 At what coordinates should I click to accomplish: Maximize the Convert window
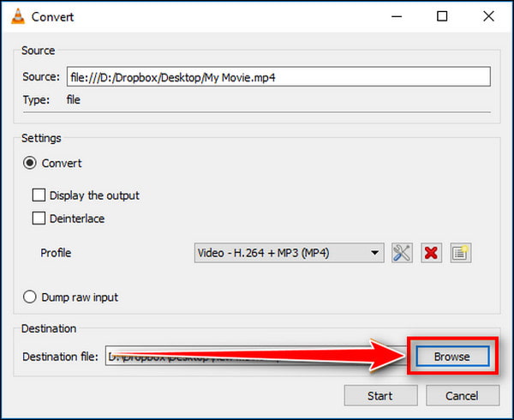(x=442, y=16)
